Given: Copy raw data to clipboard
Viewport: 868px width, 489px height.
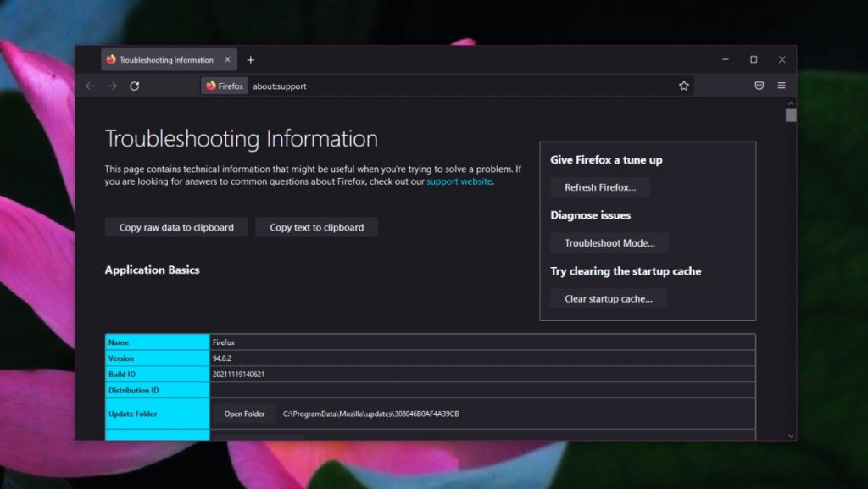Looking at the screenshot, I should point(175,227).
